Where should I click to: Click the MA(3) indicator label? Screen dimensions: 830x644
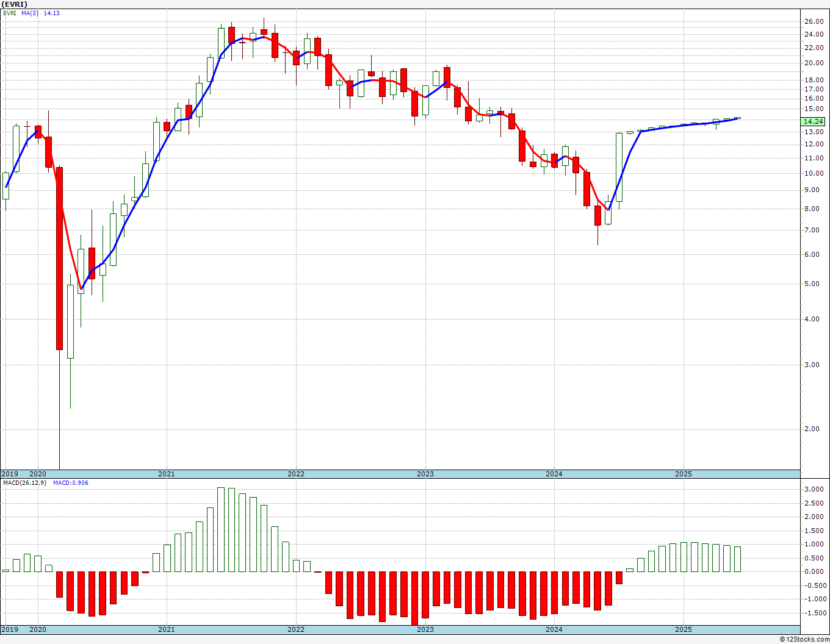[31, 13]
